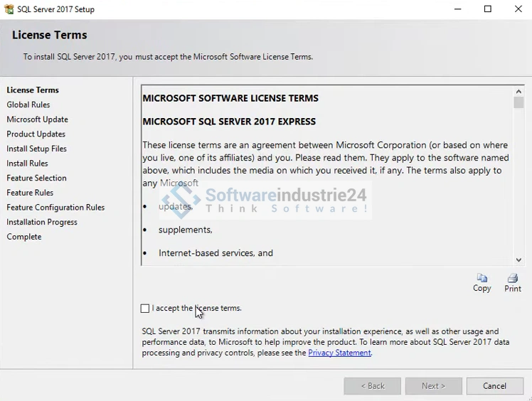Screen dimensions: 532x401
Task: Go to Microsoft Update step
Action: coord(38,119)
